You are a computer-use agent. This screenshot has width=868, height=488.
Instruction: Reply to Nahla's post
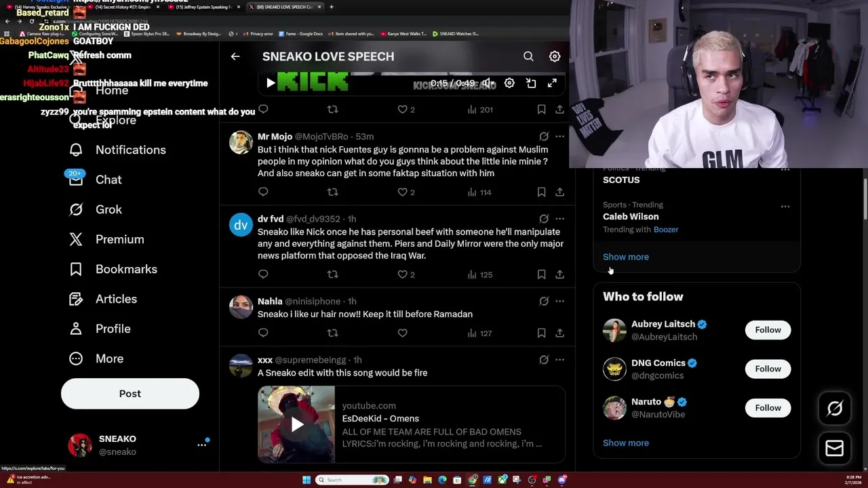(x=263, y=333)
